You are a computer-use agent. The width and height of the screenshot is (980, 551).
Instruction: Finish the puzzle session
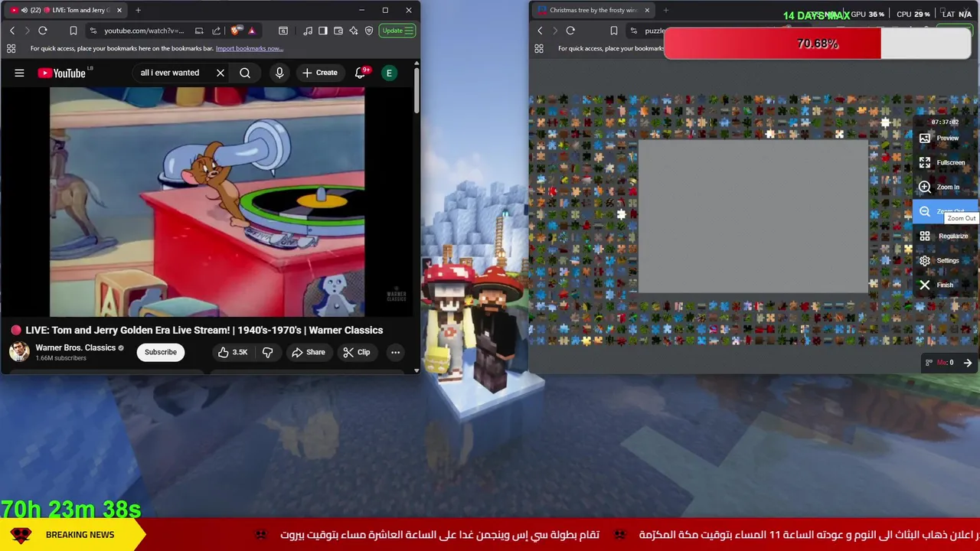tap(946, 285)
